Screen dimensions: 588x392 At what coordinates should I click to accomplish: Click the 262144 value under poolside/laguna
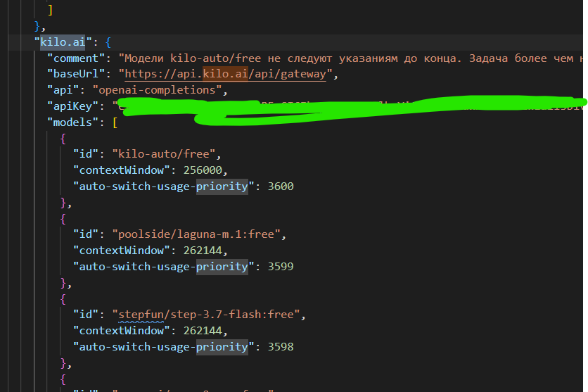coord(203,251)
